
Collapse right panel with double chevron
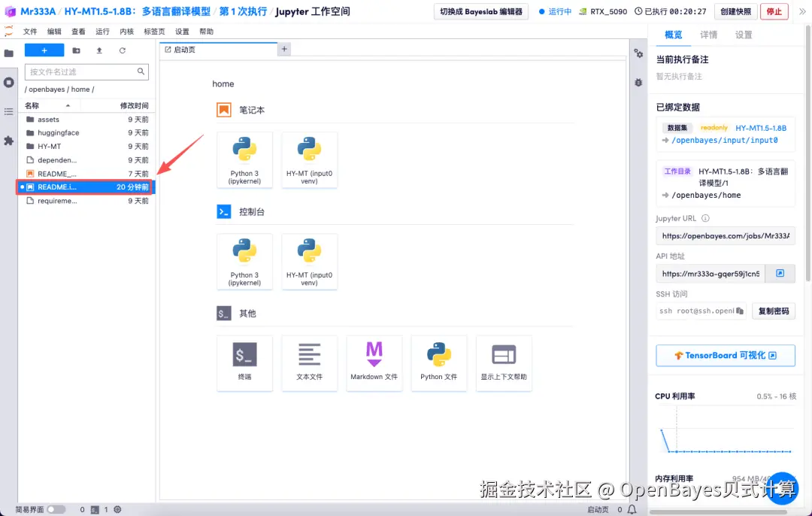coord(802,11)
